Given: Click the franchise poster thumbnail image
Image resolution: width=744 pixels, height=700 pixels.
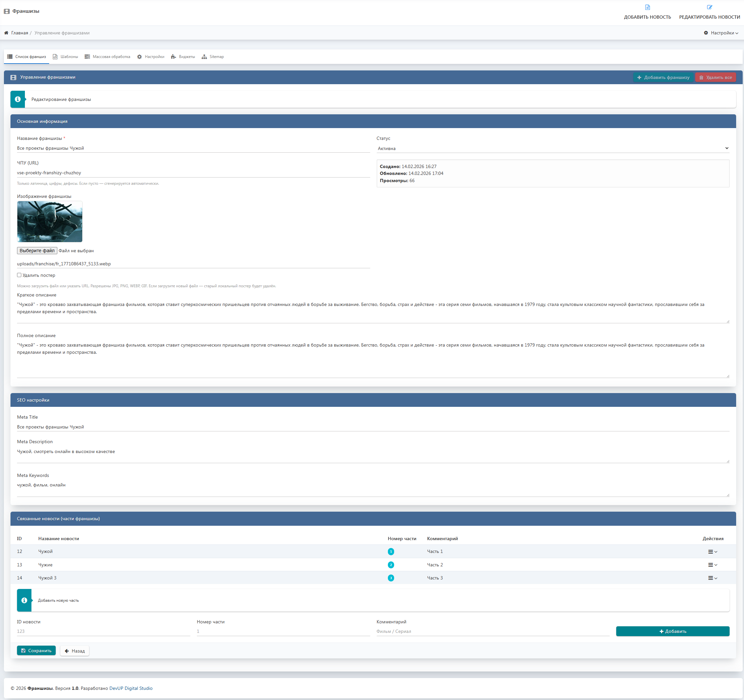Looking at the screenshot, I should [50, 221].
